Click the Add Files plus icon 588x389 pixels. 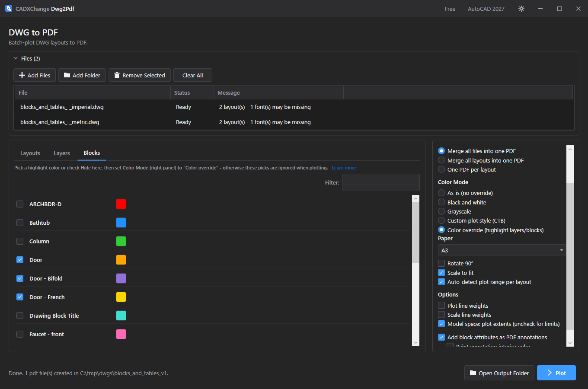[22, 75]
